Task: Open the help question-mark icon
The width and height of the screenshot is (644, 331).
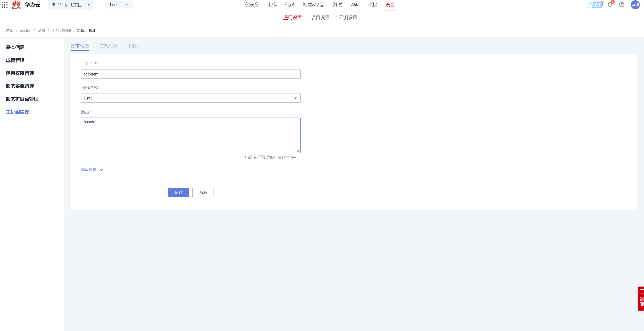Action: point(622,5)
